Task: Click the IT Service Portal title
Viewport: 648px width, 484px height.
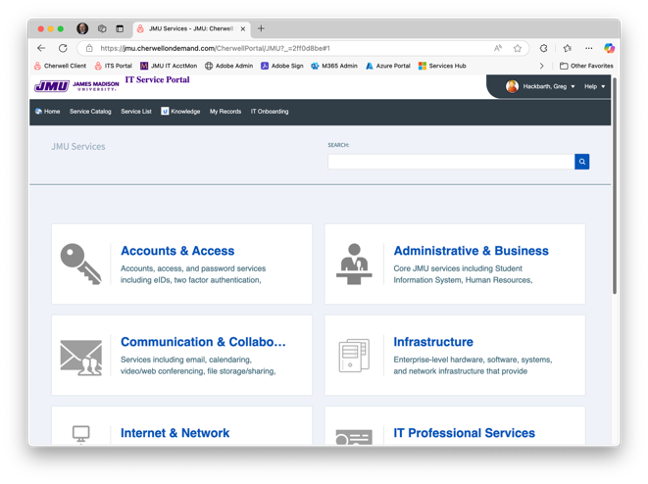Action: pyautogui.click(x=157, y=80)
